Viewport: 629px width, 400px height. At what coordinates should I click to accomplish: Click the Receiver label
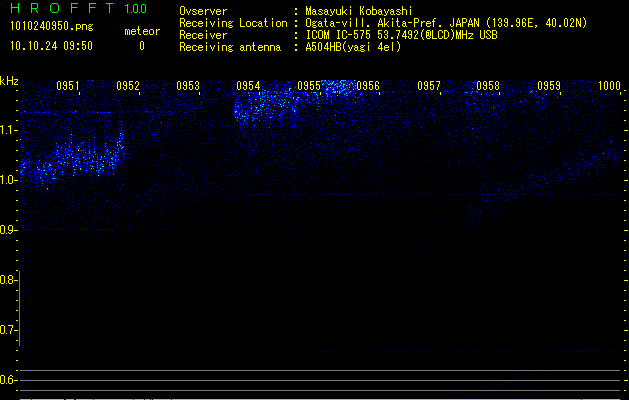(203, 35)
